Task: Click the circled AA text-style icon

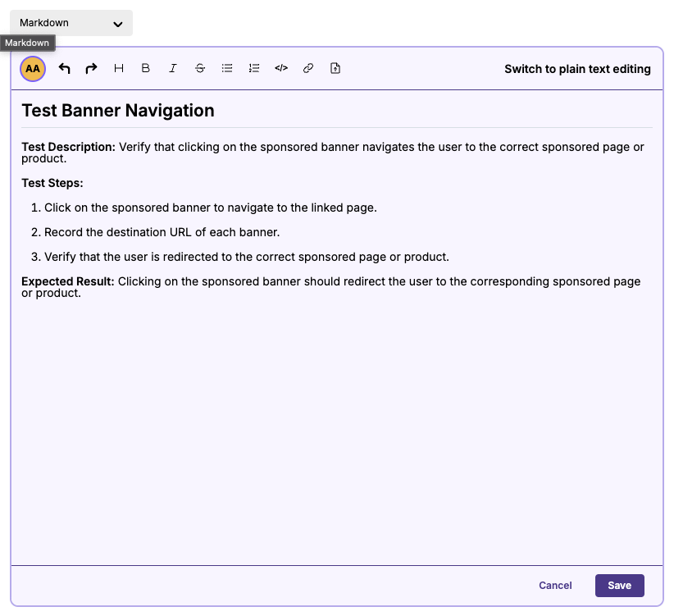Action: coord(33,69)
